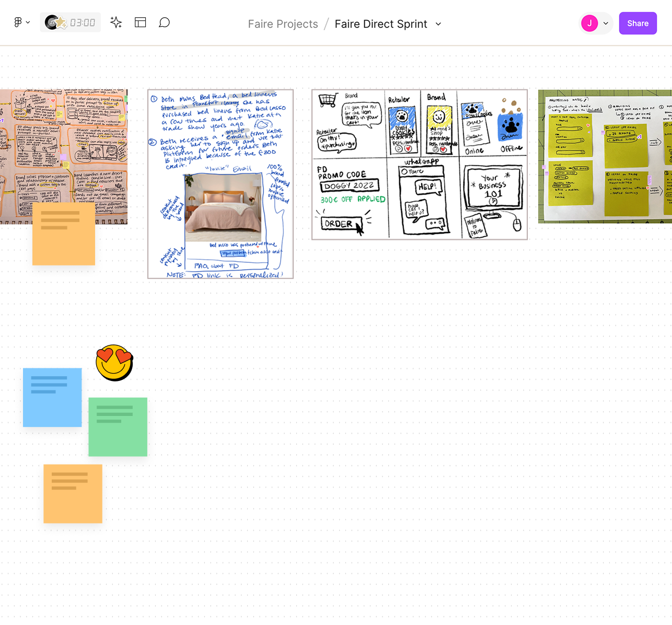This screenshot has height=625, width=672.
Task: Click the purple Share button
Action: point(638,24)
